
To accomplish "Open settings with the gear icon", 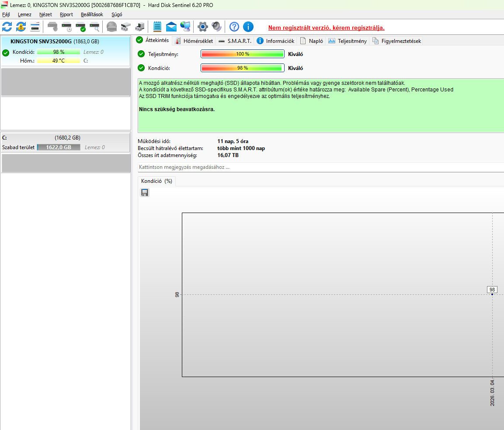I will point(202,27).
